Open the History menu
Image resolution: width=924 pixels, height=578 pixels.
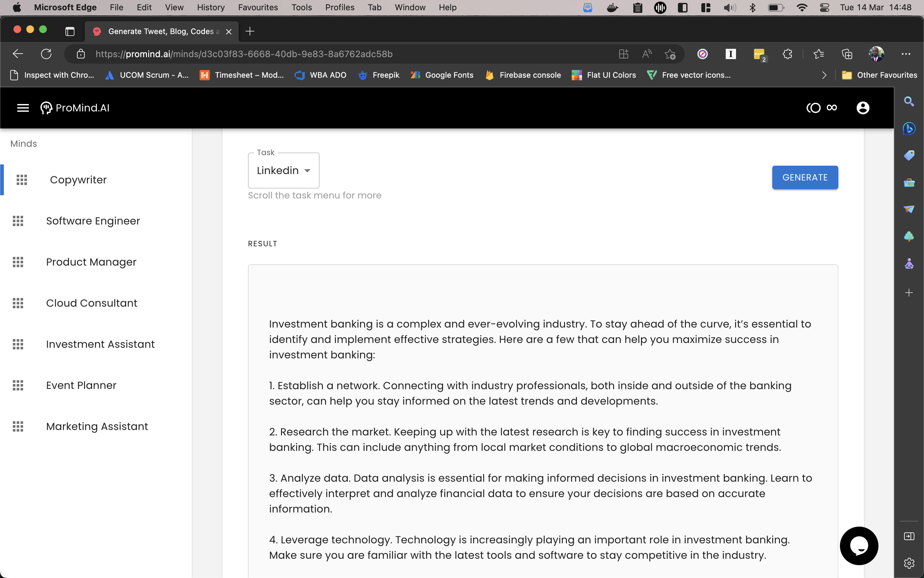click(x=211, y=8)
